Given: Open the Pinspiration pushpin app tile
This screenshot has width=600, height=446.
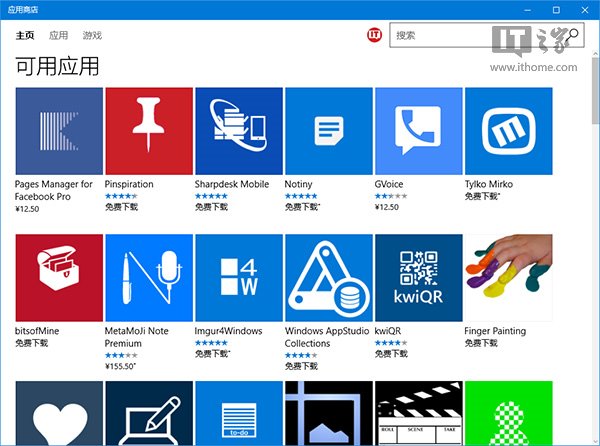Looking at the screenshot, I should click(x=149, y=131).
